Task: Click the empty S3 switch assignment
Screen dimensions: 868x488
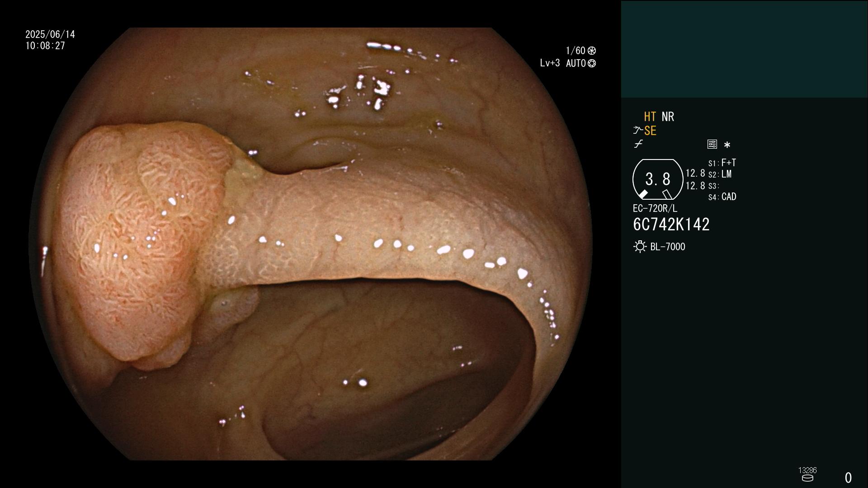Action: click(x=713, y=186)
